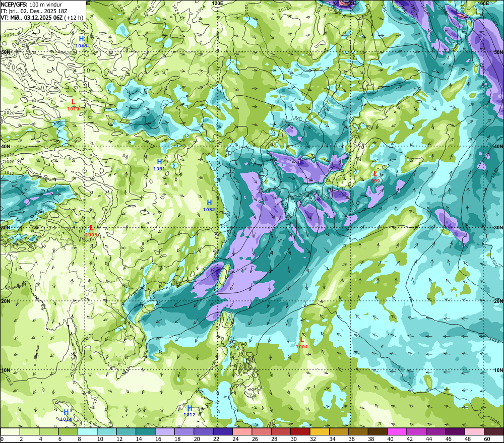Pick the 38–40 m/s dark brown legend swatch
This screenshot has height=443, width=504.
[378, 432]
